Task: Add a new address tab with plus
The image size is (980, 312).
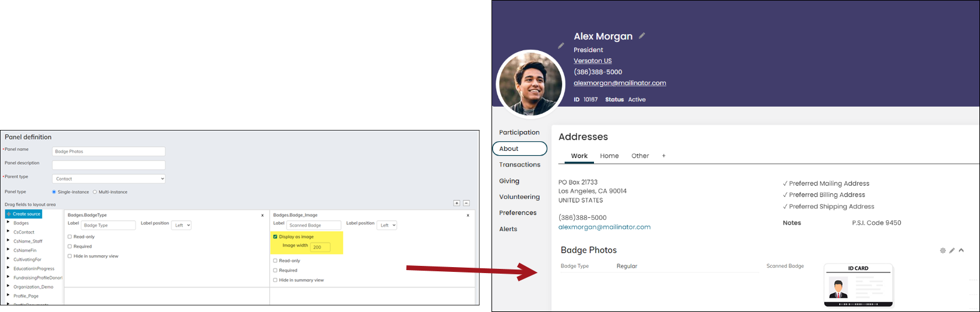Action: [x=664, y=156]
